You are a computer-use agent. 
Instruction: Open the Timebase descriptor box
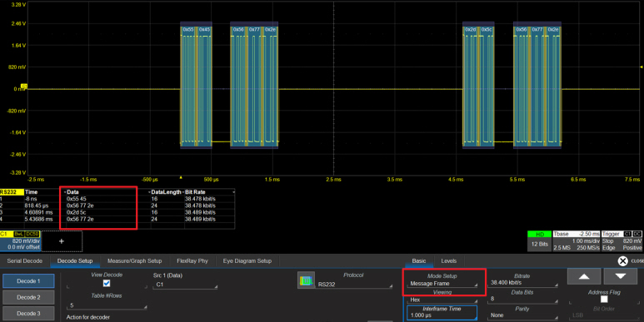click(577, 240)
